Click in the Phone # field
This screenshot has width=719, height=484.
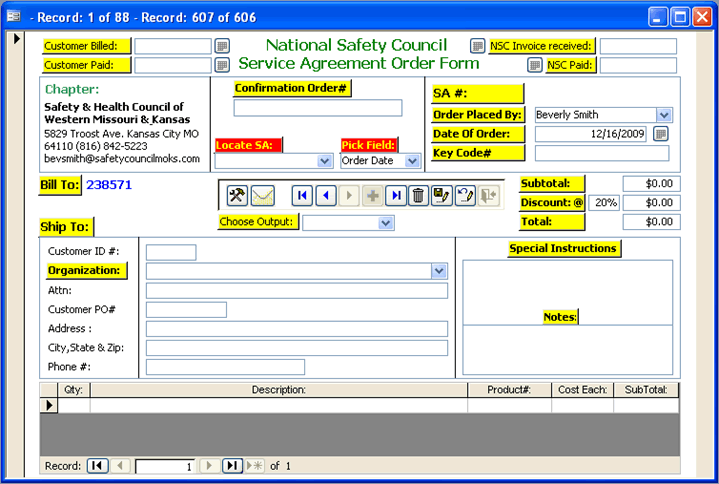click(225, 367)
